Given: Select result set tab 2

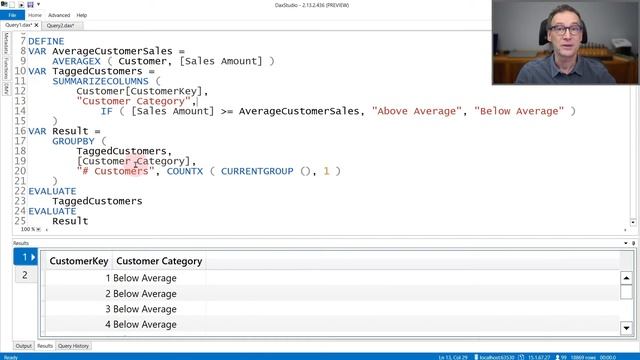Looking at the screenshot, I should click(25, 275).
